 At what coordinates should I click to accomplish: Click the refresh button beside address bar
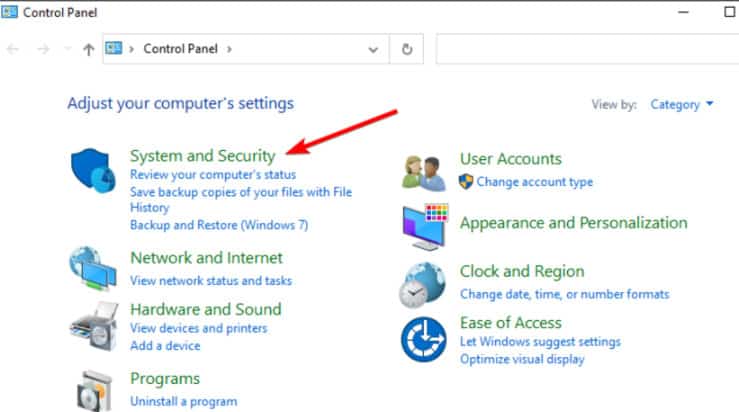click(407, 49)
